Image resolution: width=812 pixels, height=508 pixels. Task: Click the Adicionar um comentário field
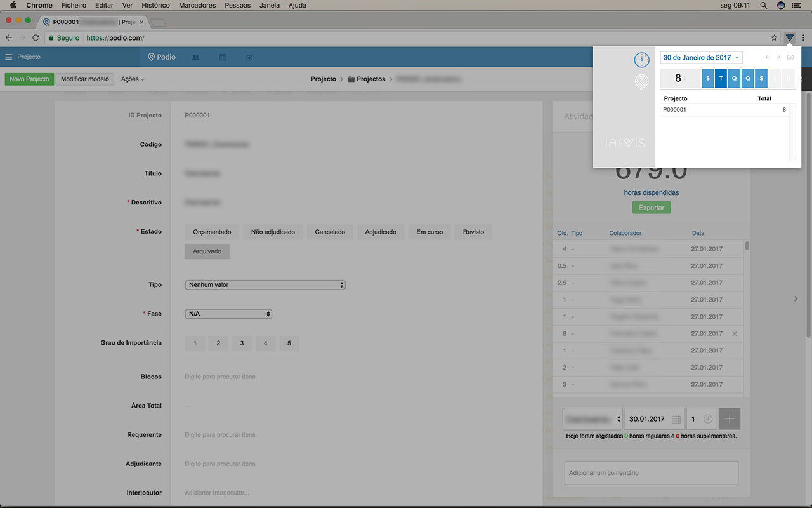pos(652,473)
